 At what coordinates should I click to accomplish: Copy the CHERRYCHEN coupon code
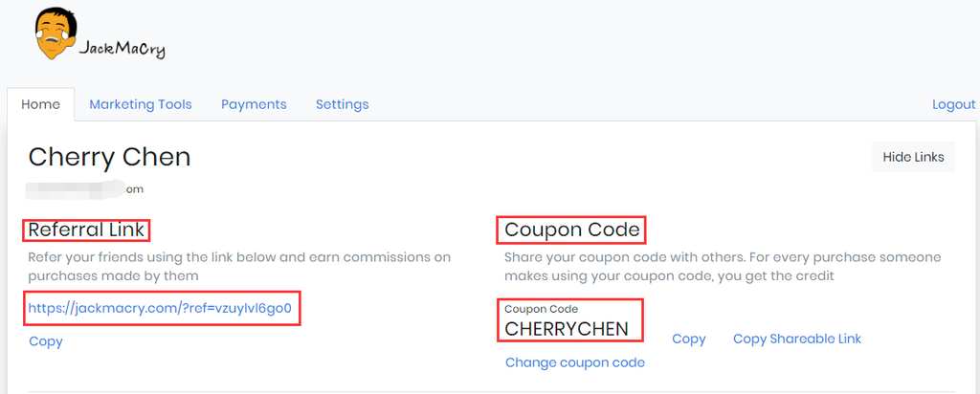(x=689, y=339)
